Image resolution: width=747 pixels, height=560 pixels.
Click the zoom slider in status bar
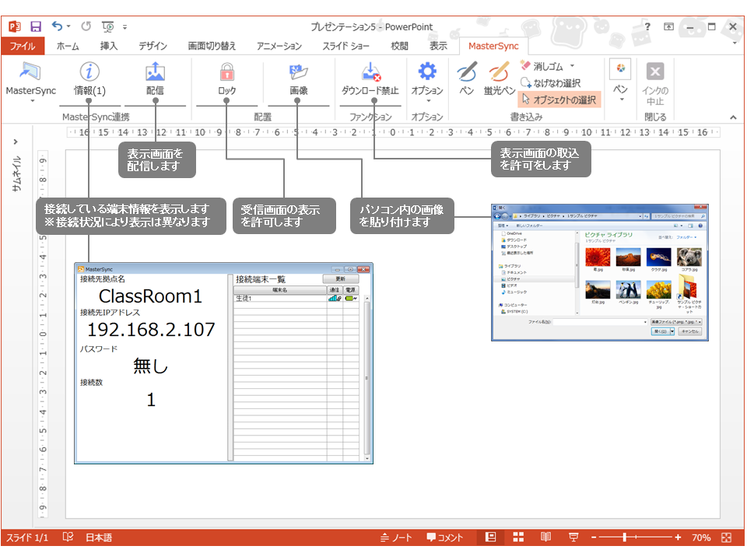point(634,537)
